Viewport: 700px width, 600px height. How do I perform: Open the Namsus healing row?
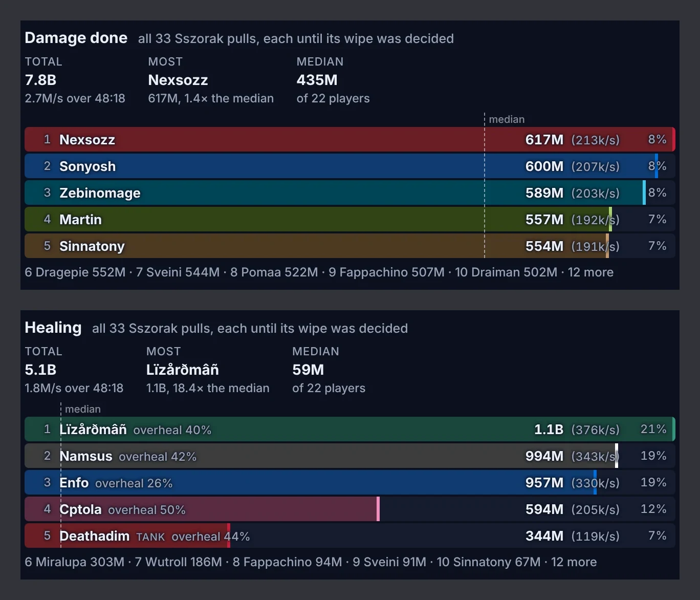[x=350, y=456]
